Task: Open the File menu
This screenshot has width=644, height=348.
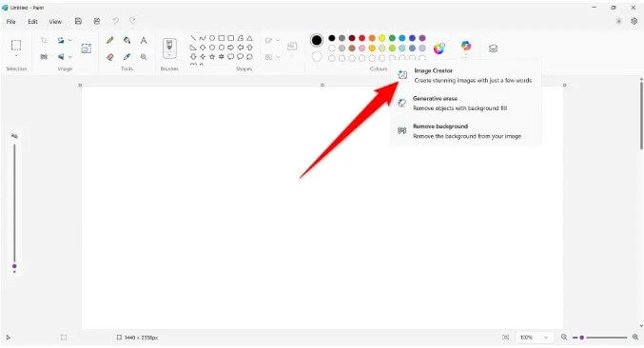Action: coord(11,22)
